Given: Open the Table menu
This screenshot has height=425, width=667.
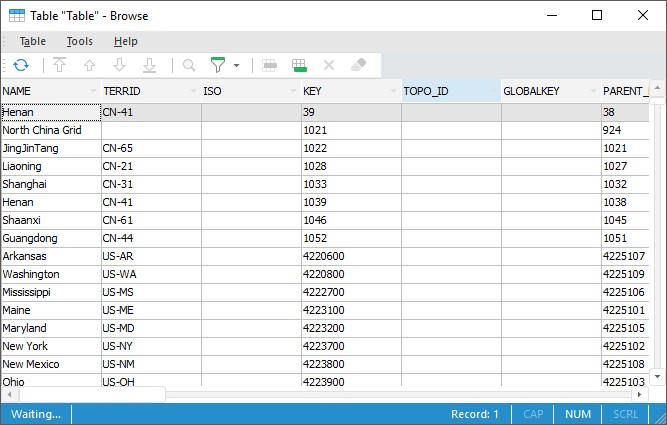Looking at the screenshot, I should click(33, 41).
